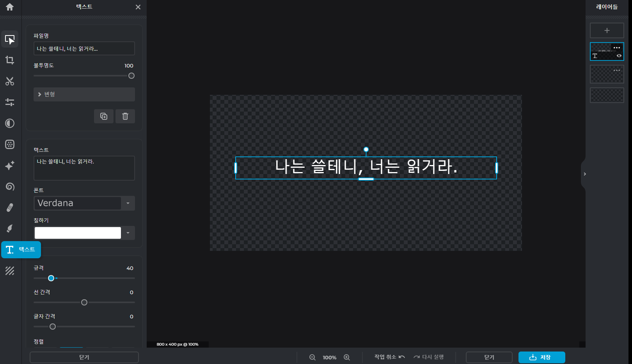The image size is (632, 364).
Task: Zoom out of the canvas
Action: click(x=312, y=357)
